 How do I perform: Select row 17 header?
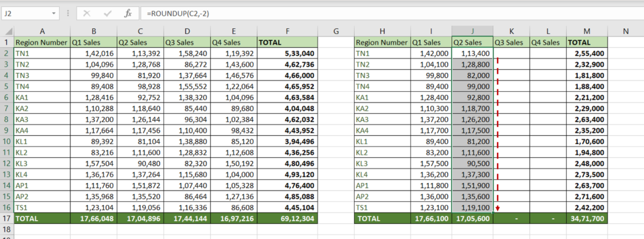7,219
